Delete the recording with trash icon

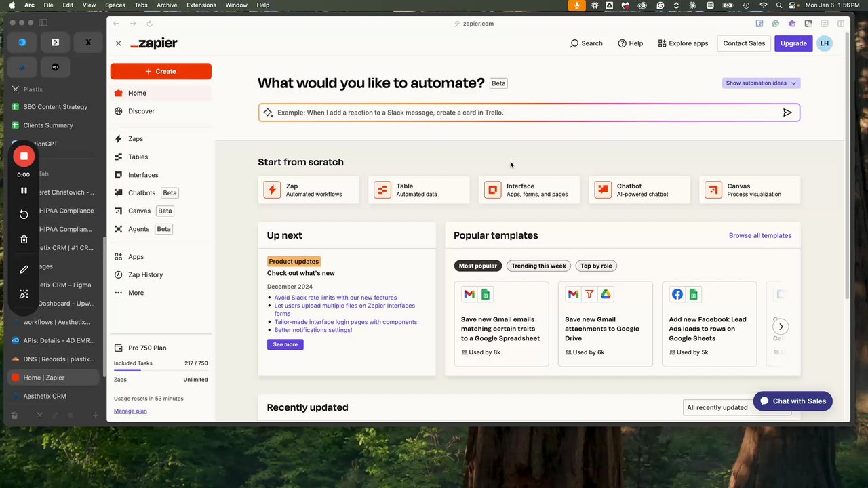(24, 239)
